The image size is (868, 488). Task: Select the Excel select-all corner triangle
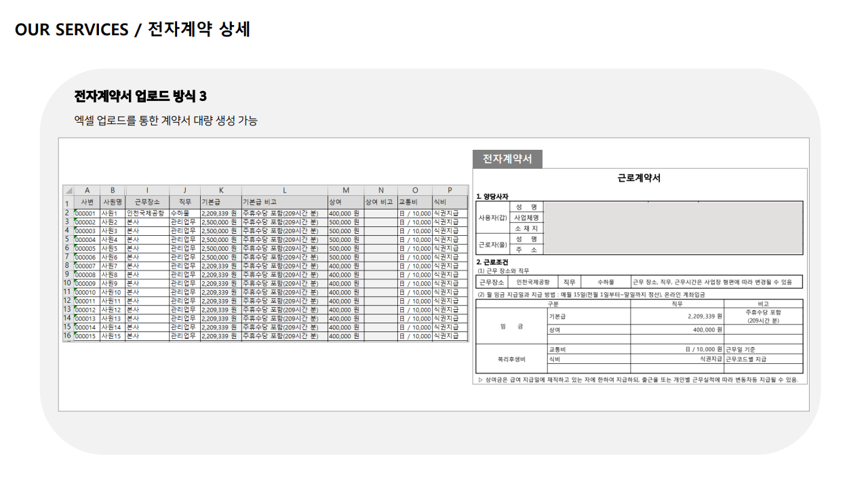pos(68,190)
